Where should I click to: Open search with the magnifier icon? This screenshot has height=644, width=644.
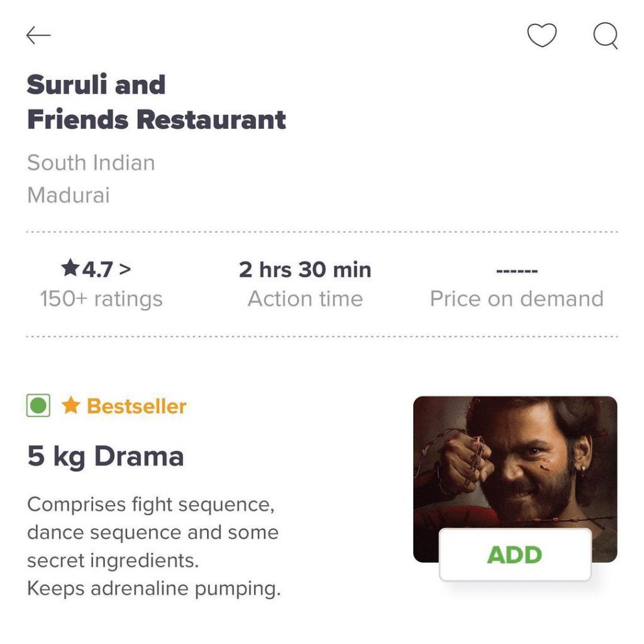(x=606, y=36)
